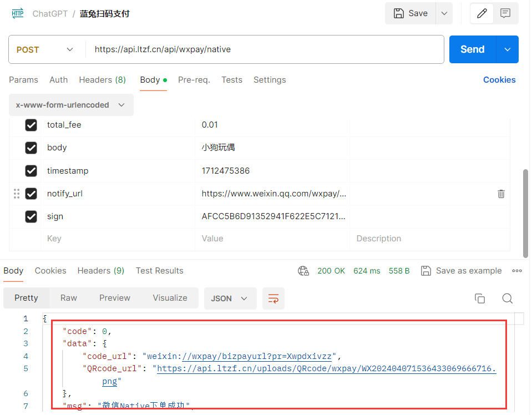The image size is (532, 415).
Task: Open the response more options ellipsis
Action: 516,271
